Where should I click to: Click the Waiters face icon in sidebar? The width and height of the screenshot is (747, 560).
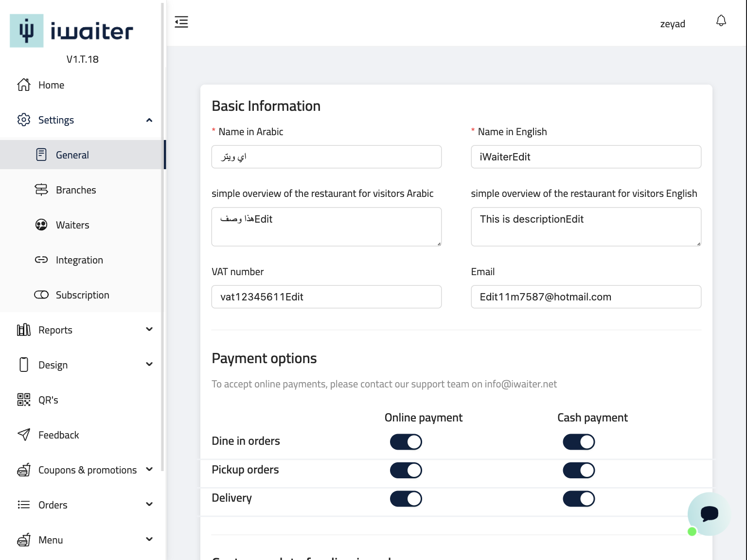[x=41, y=225]
